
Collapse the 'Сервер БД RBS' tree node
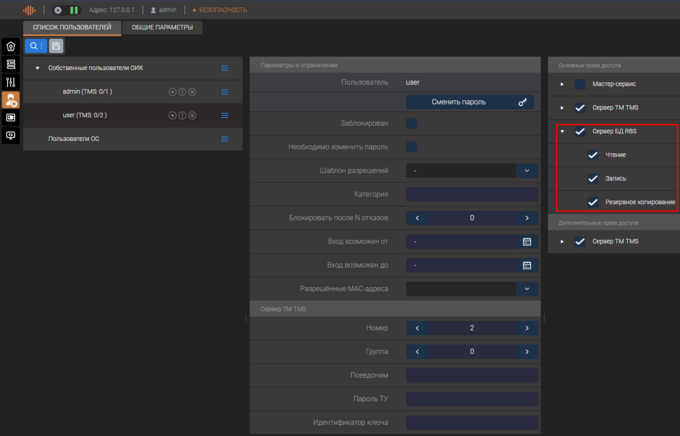(563, 131)
